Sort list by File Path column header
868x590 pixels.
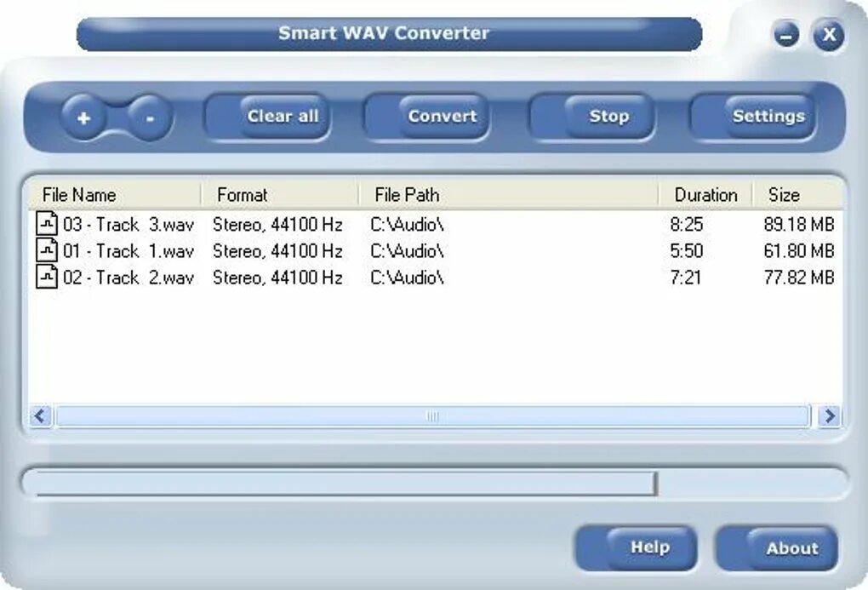click(509, 195)
